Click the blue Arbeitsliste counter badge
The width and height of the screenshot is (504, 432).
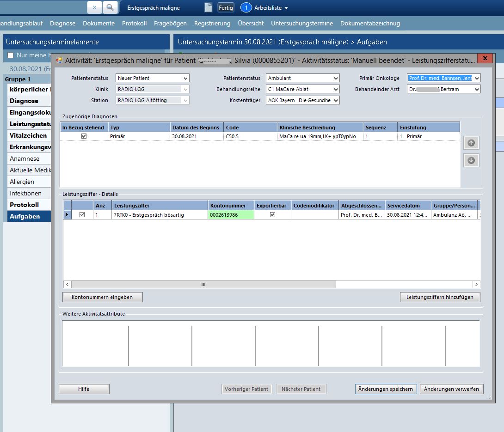click(246, 8)
